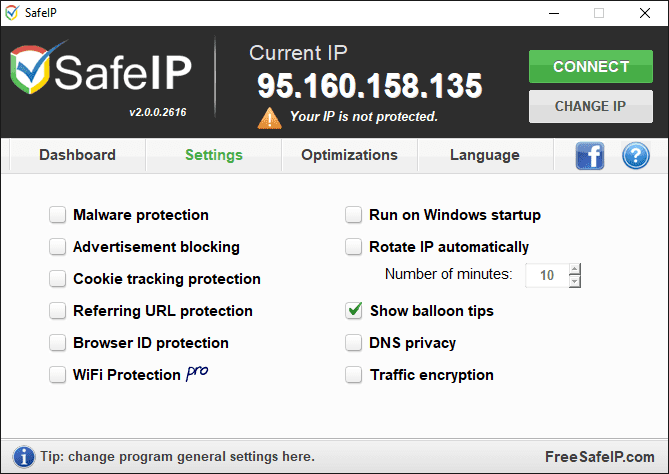669x474 pixels.
Task: Increase number of minutes with up arrow
Action: click(574, 268)
